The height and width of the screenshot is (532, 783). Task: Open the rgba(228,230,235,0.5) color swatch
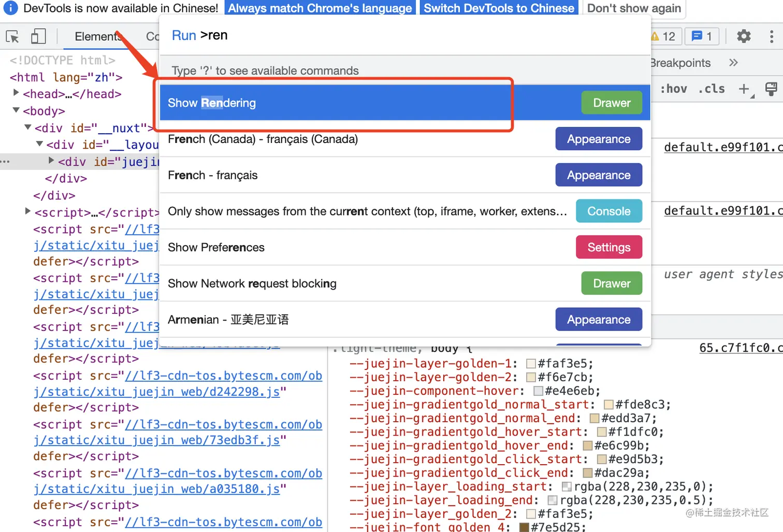click(x=553, y=500)
